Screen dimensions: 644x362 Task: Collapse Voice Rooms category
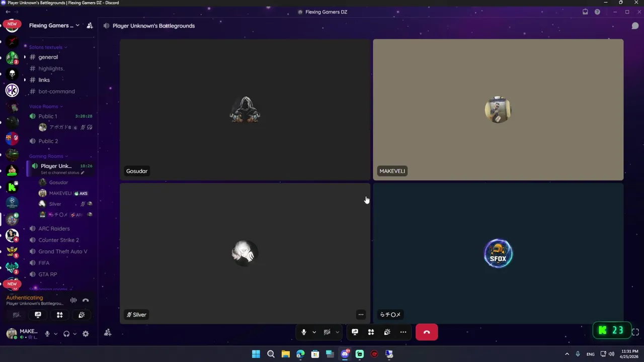pos(45,107)
